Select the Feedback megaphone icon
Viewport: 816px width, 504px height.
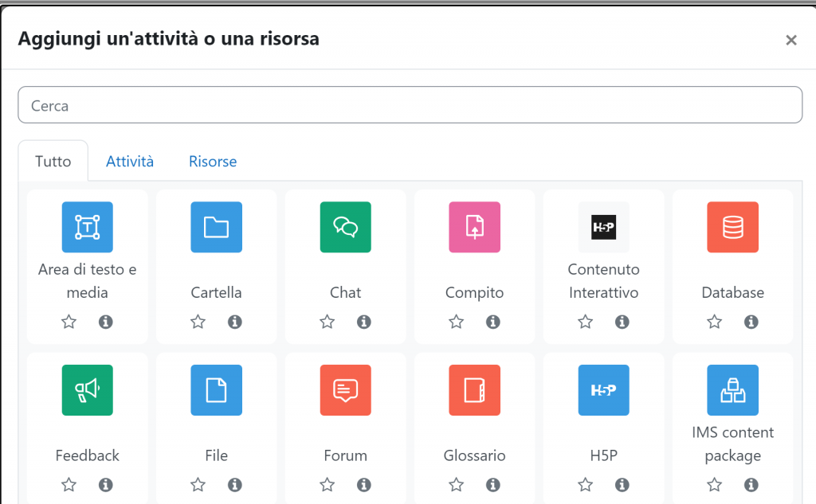click(x=88, y=390)
